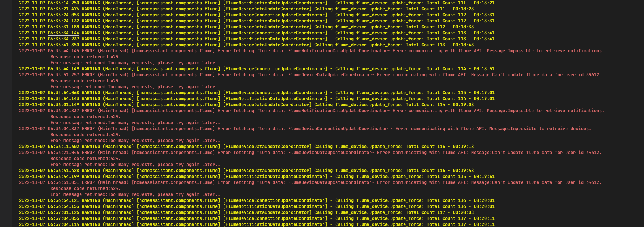Screen dimensions: 644x227
Task: Click 'Eror message returned' line under 06:35:44.145 error
Action: tap(135, 63)
